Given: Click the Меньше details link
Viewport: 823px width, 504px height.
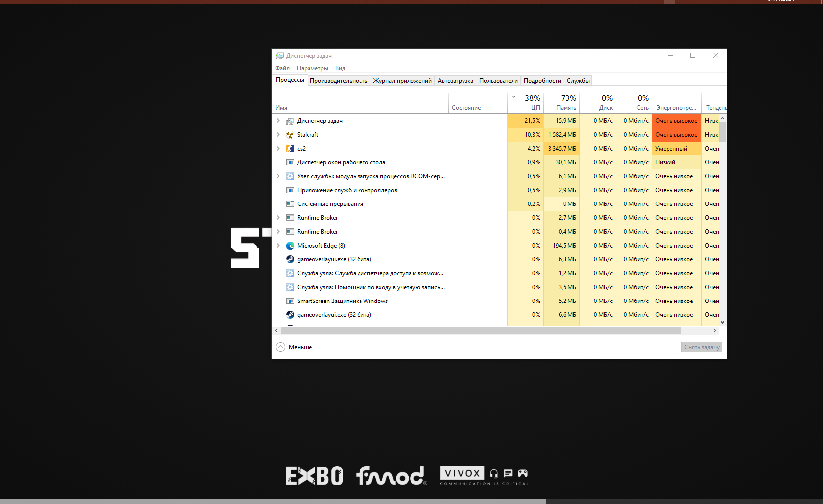Looking at the screenshot, I should (x=301, y=347).
